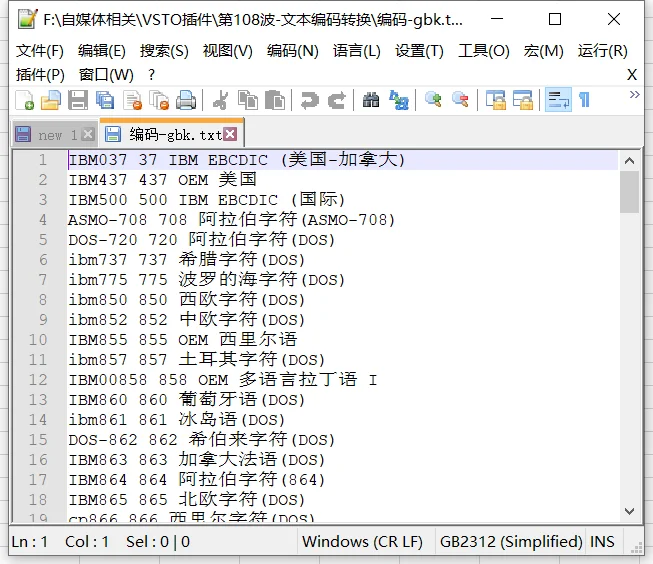Click the Replace toolbar icon
Image resolution: width=653 pixels, height=564 pixels.
399,100
